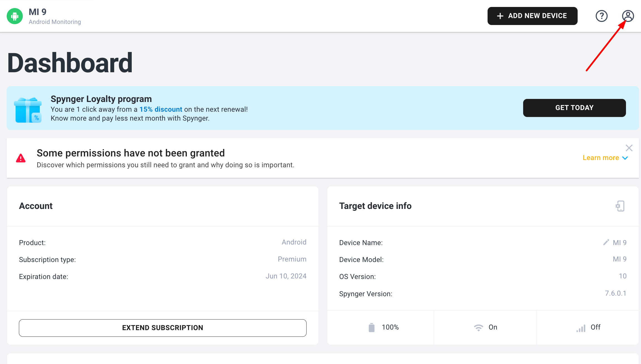This screenshot has width=641, height=364.
Task: Edit device name with pencil icon
Action: pyautogui.click(x=606, y=242)
